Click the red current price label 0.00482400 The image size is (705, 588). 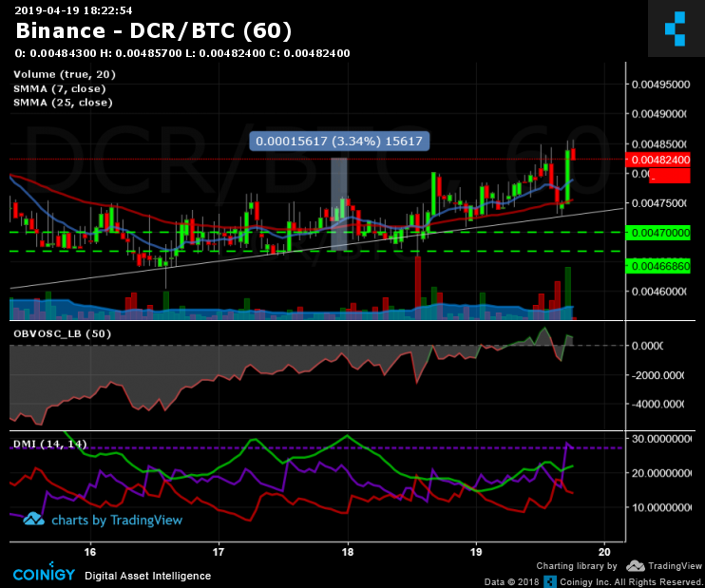coord(657,160)
